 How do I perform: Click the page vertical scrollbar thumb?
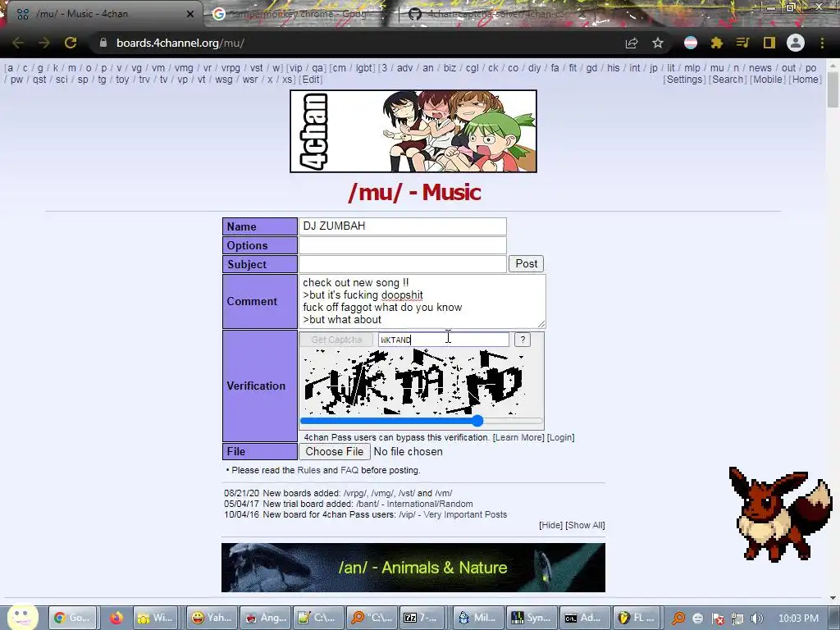pos(833,89)
